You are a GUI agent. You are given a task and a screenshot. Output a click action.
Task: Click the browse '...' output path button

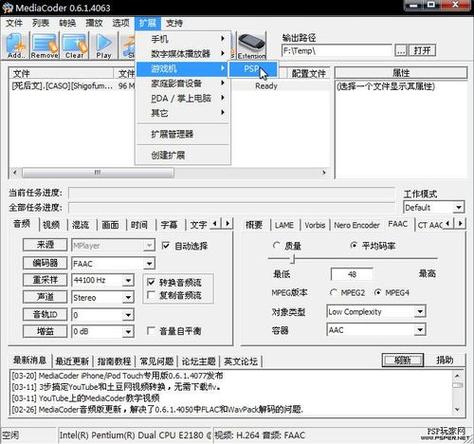pyautogui.click(x=401, y=51)
